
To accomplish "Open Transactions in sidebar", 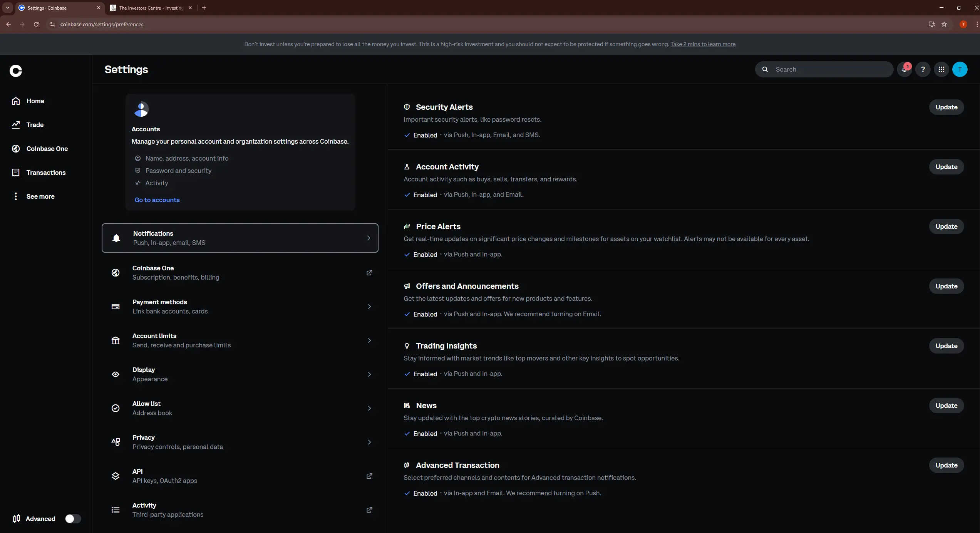I will (39, 173).
